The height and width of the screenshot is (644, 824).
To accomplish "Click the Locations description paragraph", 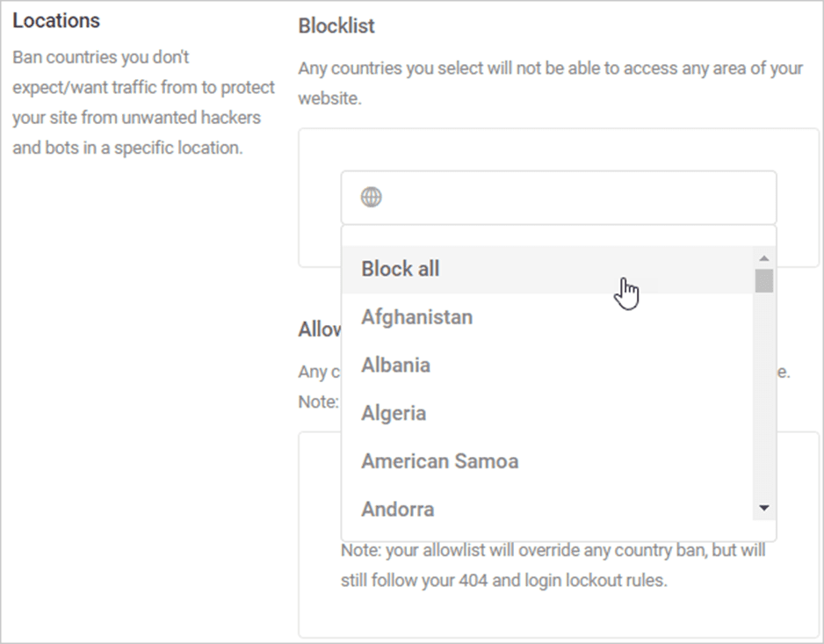I will [143, 103].
